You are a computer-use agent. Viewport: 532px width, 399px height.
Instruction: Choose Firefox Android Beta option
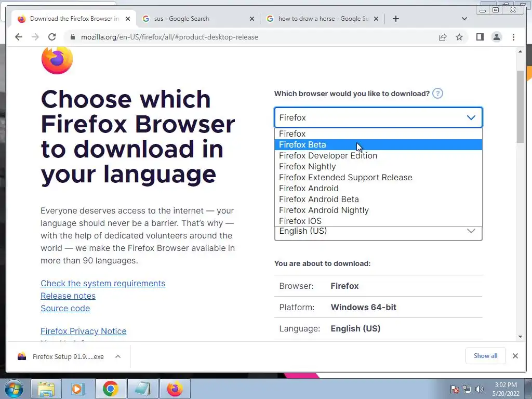[x=378, y=199]
